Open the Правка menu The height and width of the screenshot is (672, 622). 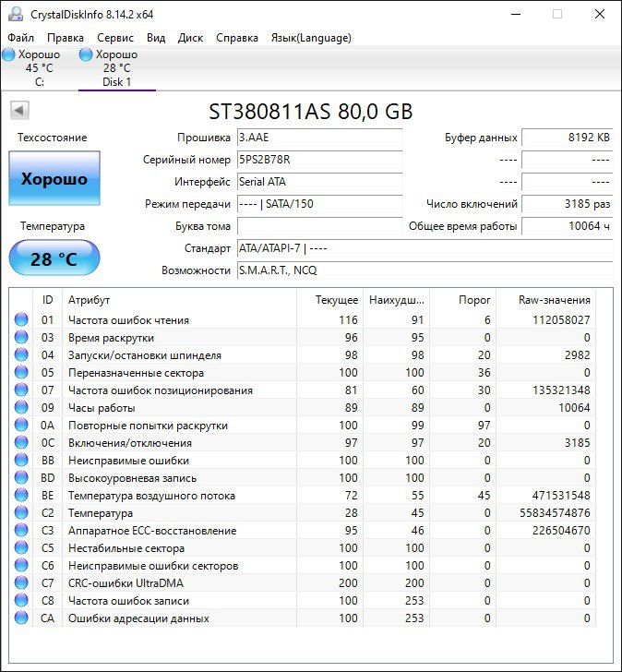(66, 38)
